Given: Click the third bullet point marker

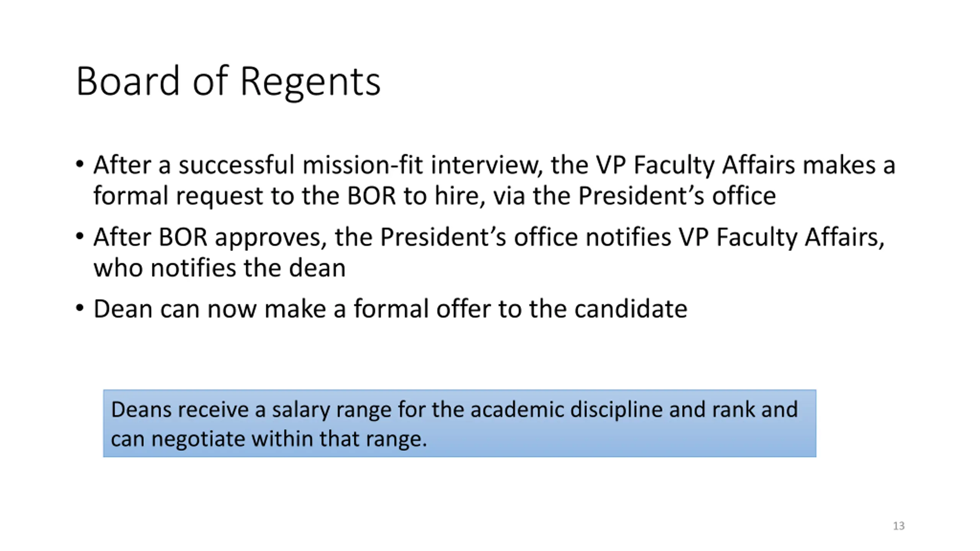Looking at the screenshot, I should coord(80,308).
